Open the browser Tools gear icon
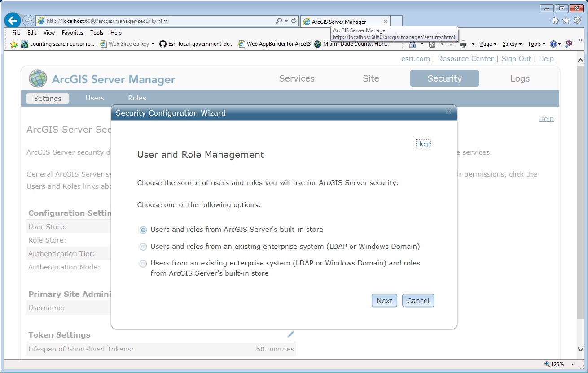 (x=577, y=21)
